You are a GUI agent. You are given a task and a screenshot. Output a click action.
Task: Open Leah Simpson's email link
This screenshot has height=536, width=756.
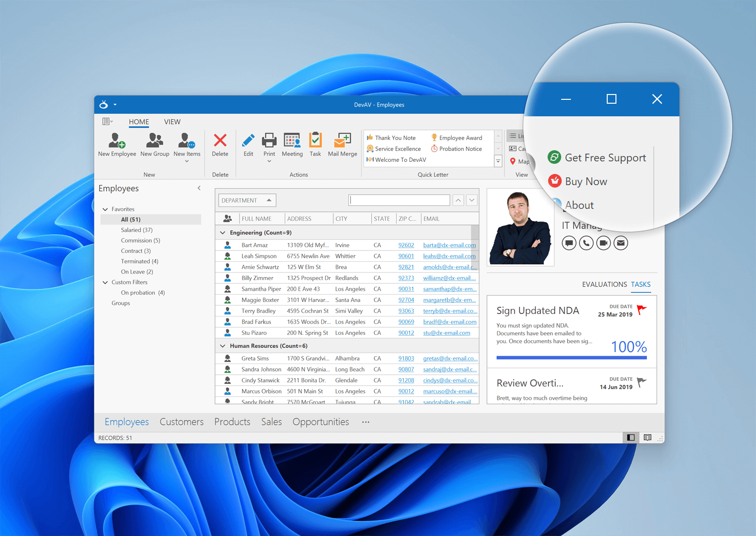click(448, 256)
